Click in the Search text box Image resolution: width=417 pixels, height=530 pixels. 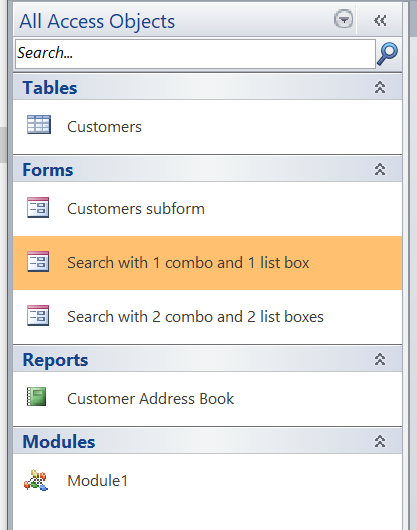[x=195, y=54]
